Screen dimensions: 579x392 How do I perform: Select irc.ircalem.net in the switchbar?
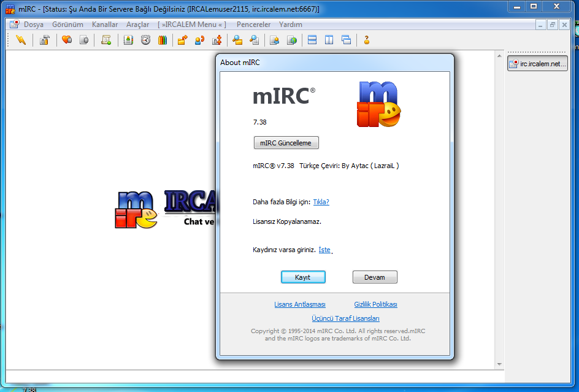(x=538, y=64)
